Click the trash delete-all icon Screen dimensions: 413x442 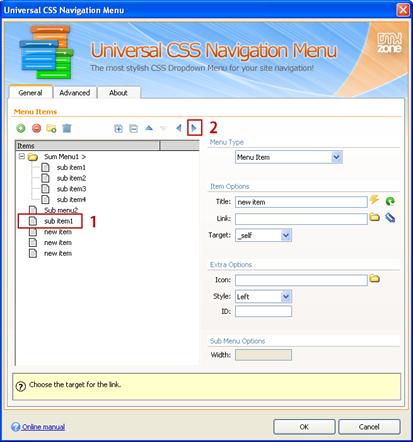[x=67, y=128]
